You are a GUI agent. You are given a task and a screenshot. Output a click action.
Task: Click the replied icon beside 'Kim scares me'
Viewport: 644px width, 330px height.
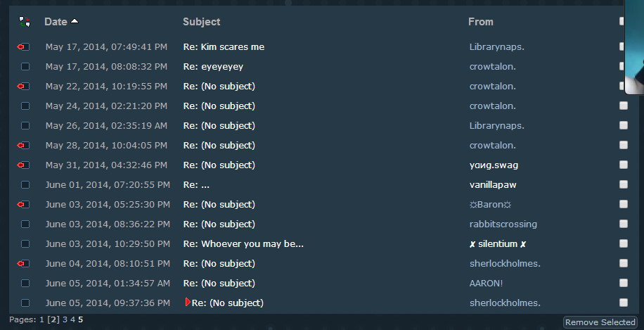(25, 47)
